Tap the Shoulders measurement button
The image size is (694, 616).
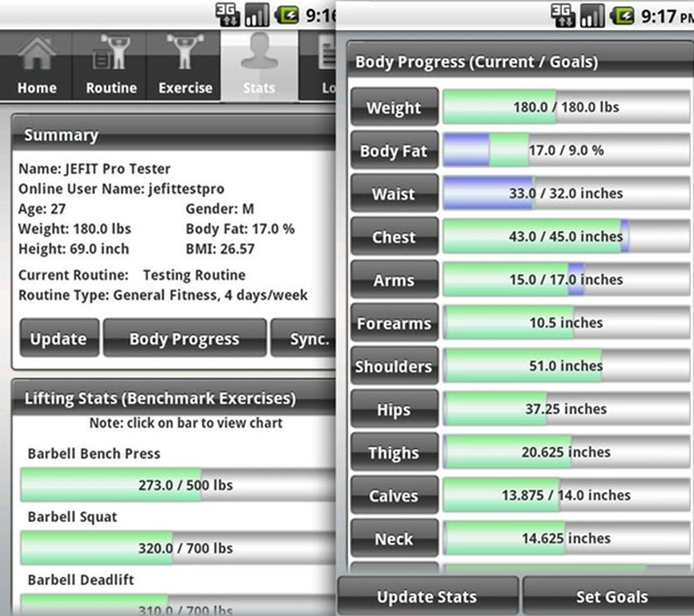394,366
